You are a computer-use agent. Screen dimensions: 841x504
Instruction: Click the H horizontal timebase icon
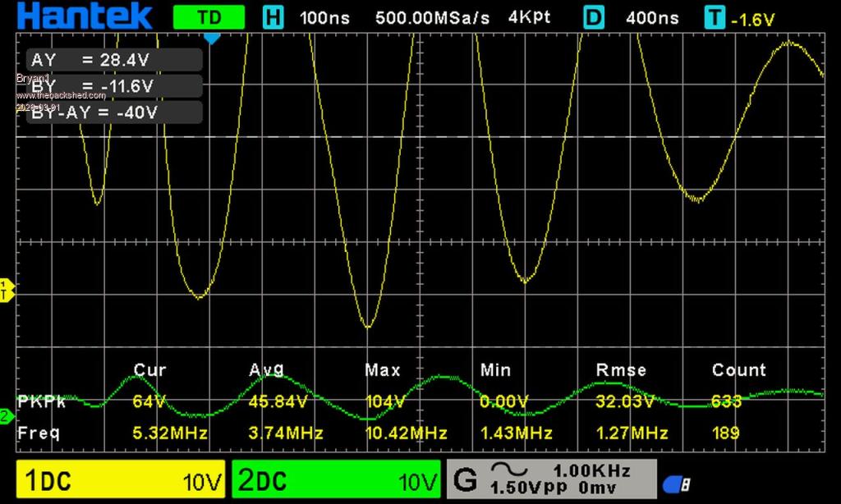coord(272,16)
